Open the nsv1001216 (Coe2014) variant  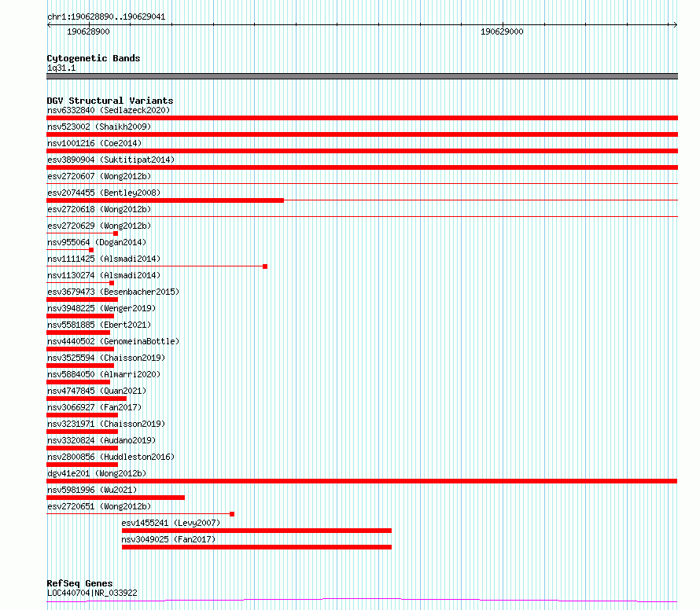94,143
